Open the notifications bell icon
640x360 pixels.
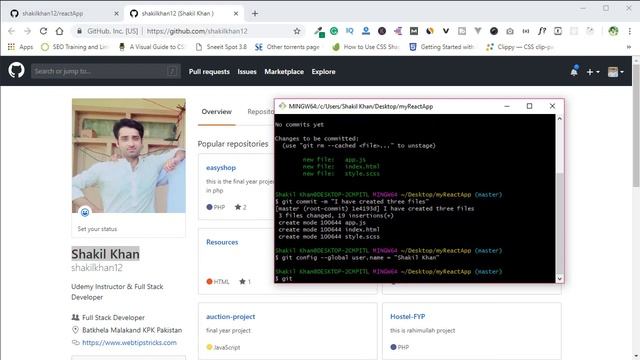(574, 71)
